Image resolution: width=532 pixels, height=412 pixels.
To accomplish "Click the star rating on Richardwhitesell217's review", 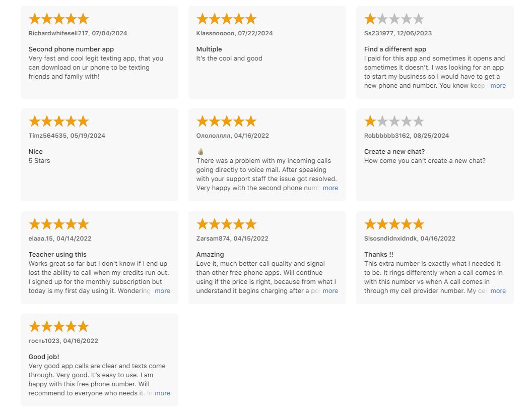I will pos(59,19).
